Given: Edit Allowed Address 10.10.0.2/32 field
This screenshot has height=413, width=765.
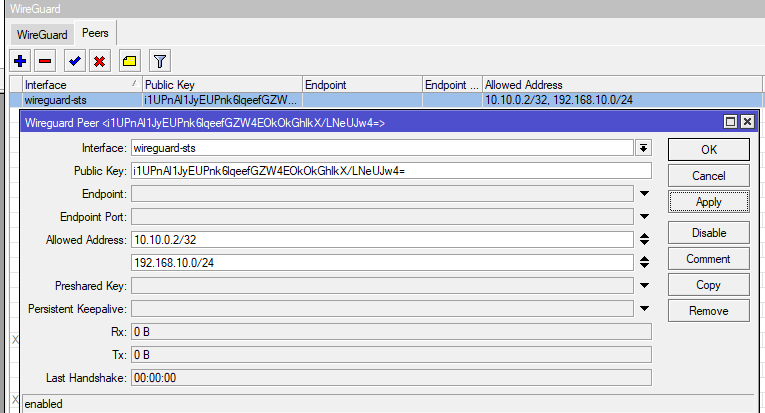Looking at the screenshot, I should coord(382,239).
